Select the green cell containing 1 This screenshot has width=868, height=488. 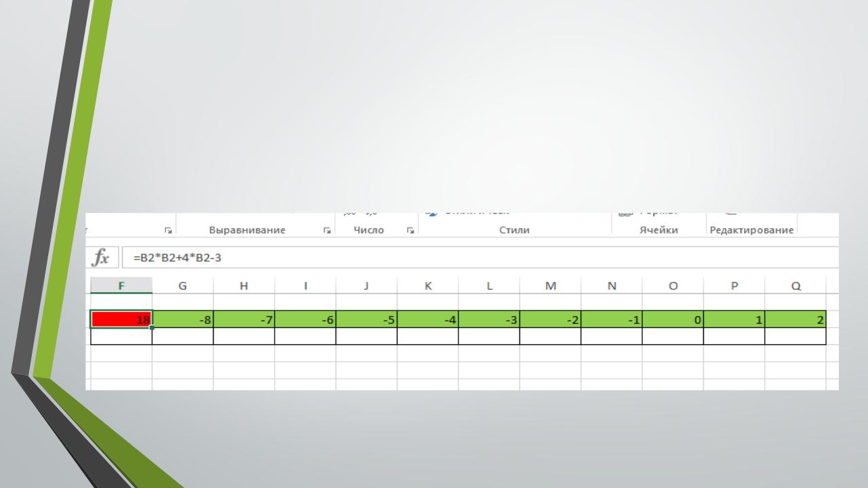pyautogui.click(x=734, y=319)
